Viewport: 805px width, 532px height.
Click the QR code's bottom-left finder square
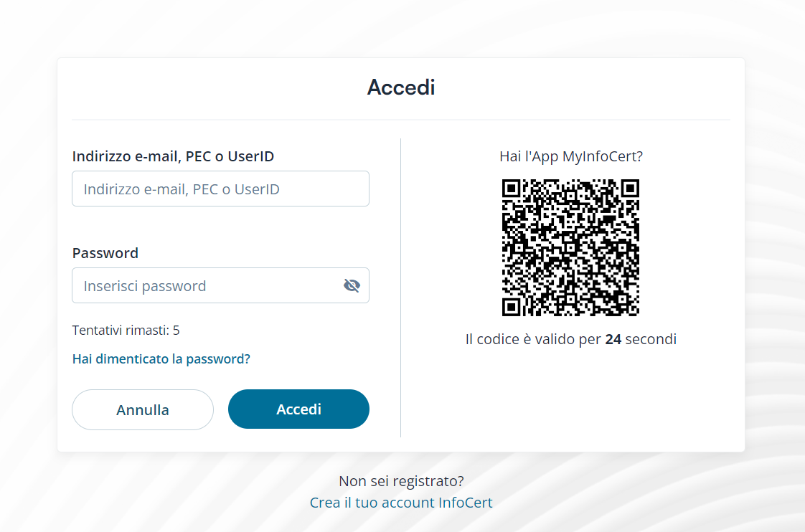click(512, 307)
